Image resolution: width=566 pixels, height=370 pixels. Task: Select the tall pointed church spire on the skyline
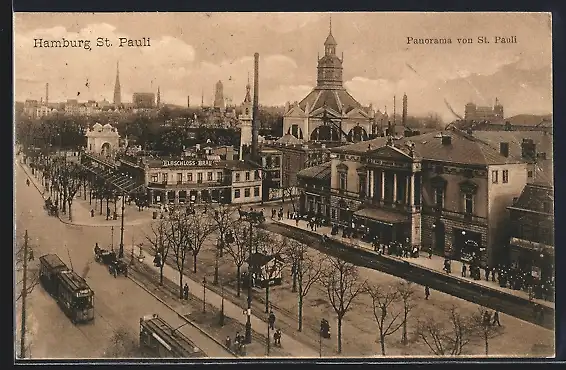[117, 84]
